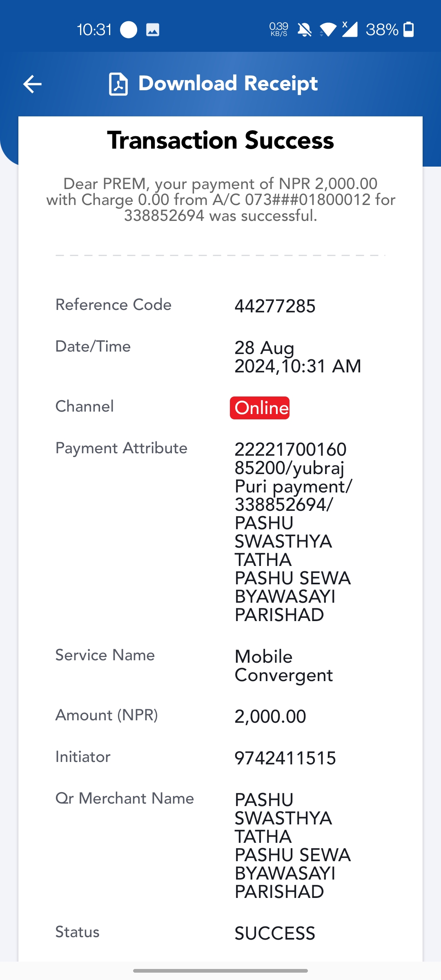441x980 pixels.
Task: Tap the date 28 Aug 2024 value
Action: coord(298,357)
